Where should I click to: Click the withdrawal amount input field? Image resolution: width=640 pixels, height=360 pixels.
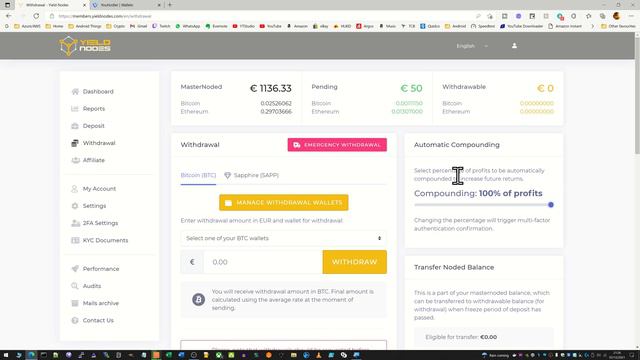point(263,262)
